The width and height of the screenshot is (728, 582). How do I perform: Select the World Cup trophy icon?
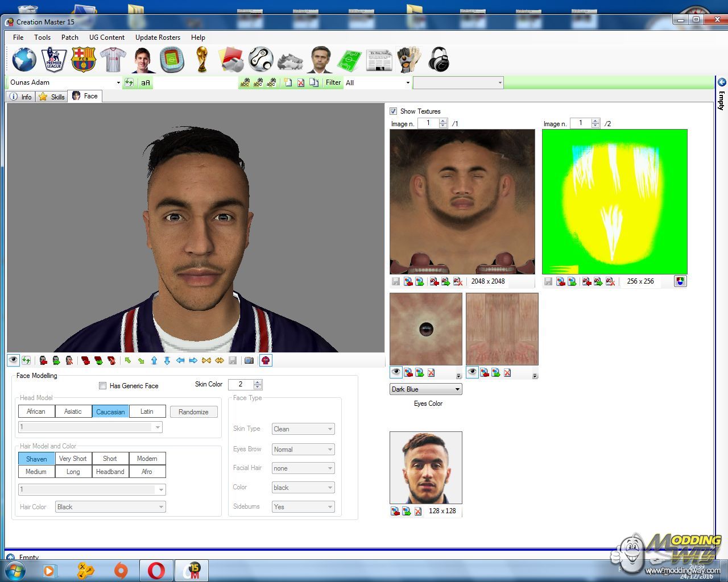click(x=201, y=60)
